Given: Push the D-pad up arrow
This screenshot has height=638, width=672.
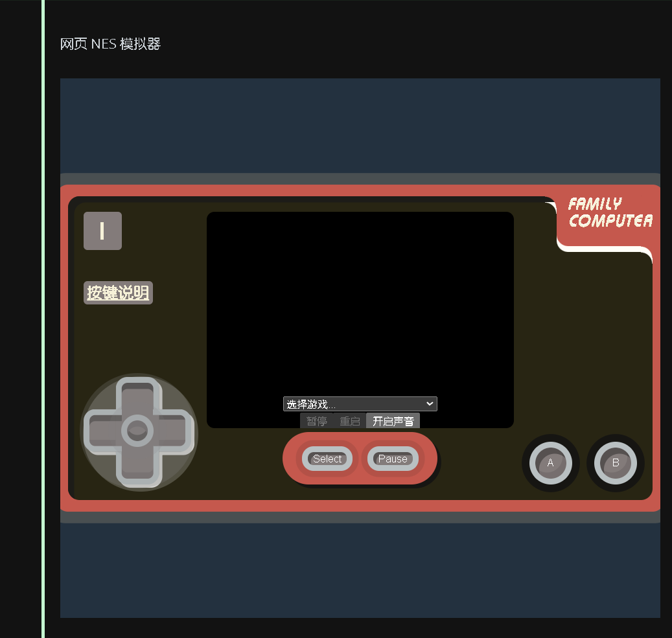Looking at the screenshot, I should [x=137, y=396].
